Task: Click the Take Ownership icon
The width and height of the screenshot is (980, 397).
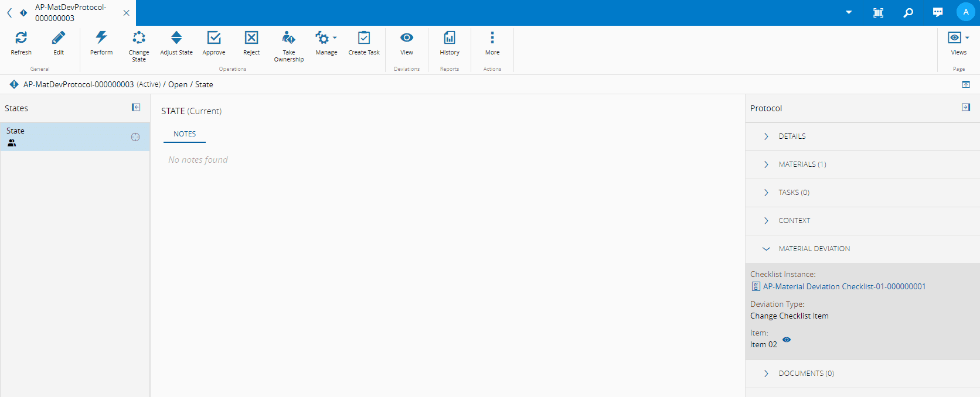Action: (288, 39)
